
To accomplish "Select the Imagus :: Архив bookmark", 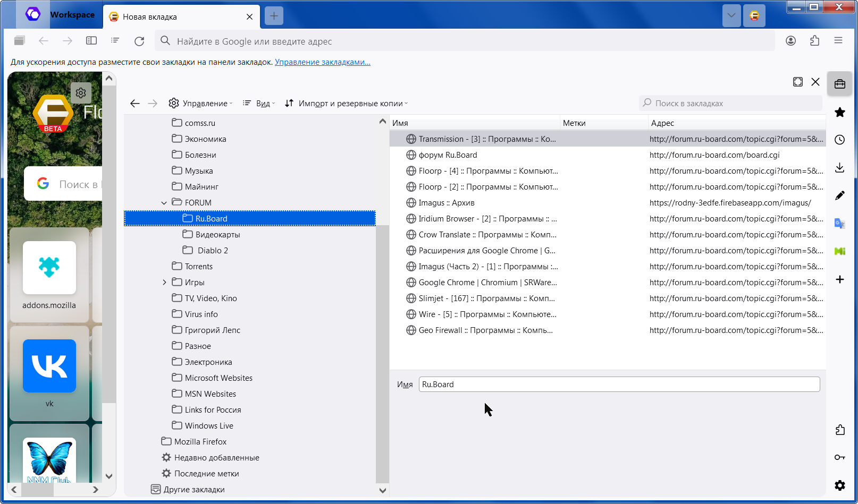I will 608,203.
